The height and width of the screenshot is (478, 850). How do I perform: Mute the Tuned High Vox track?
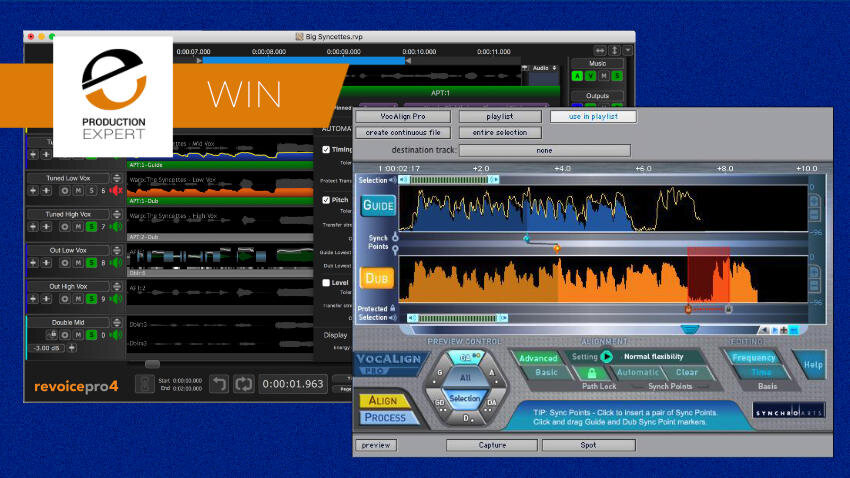(78, 227)
